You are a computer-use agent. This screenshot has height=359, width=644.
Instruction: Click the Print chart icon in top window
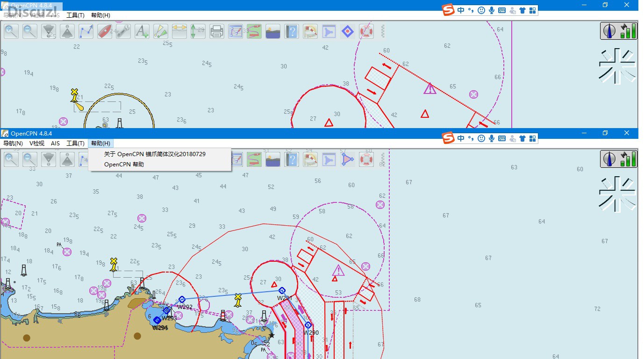coord(217,31)
